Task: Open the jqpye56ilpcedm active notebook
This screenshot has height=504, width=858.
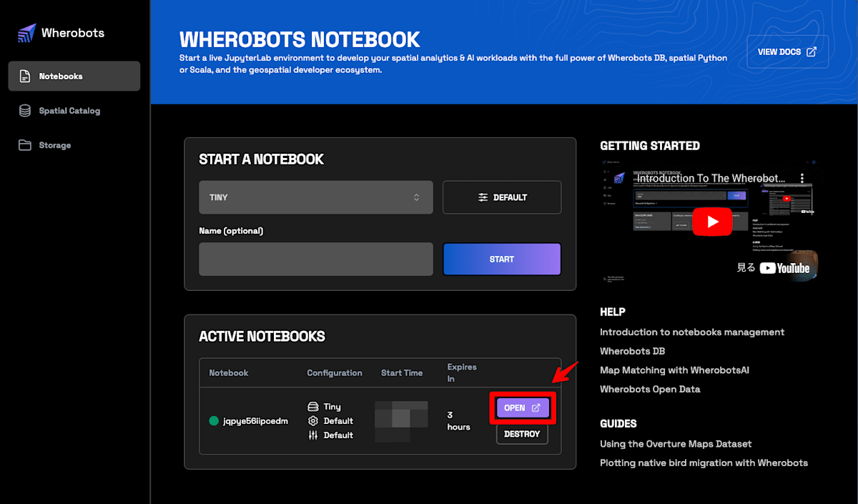Action: click(x=523, y=407)
